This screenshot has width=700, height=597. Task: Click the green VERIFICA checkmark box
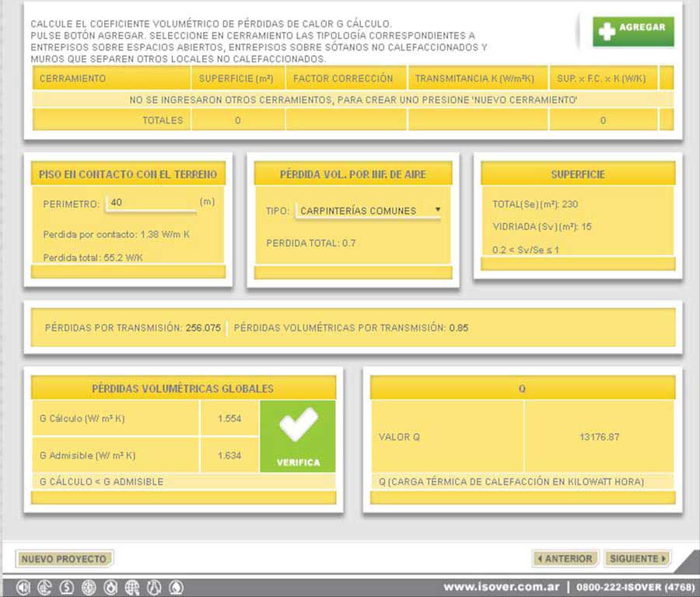[x=298, y=436]
